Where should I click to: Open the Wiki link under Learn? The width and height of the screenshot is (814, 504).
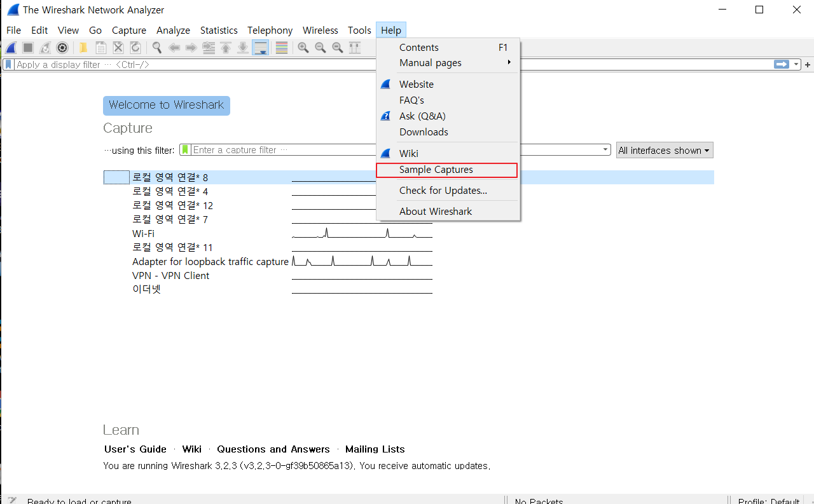192,449
